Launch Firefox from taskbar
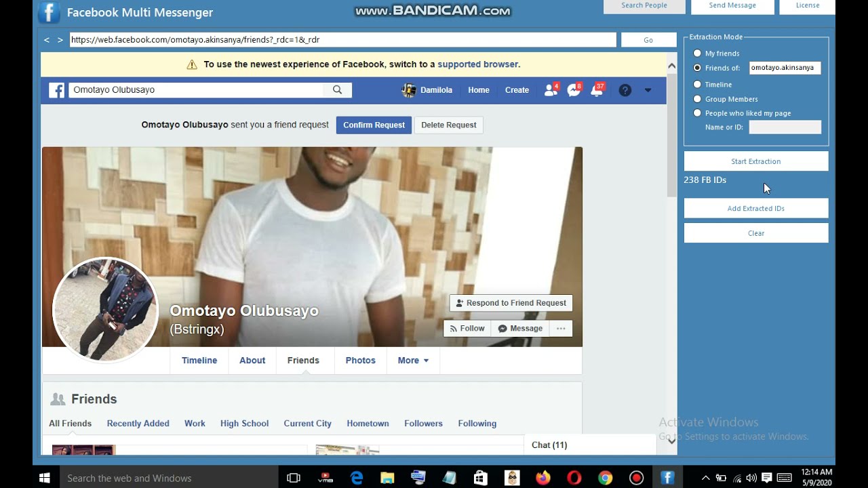The image size is (868, 488). coord(542,478)
